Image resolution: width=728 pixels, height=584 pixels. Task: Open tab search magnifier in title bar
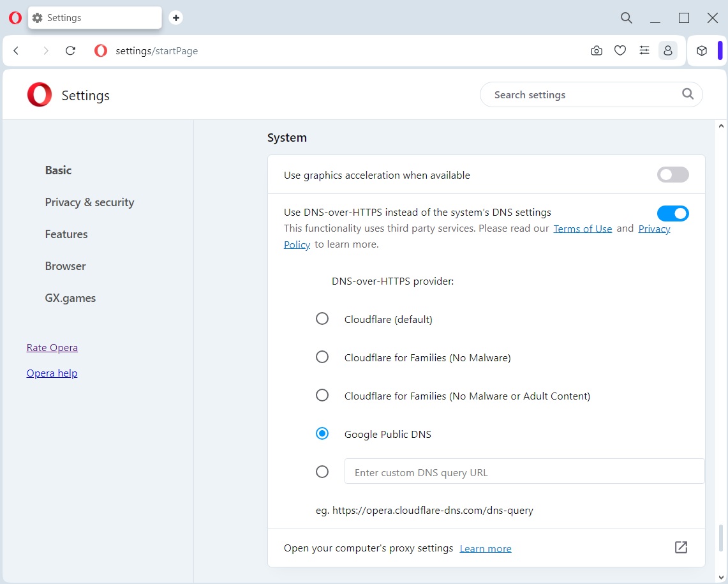click(x=627, y=18)
